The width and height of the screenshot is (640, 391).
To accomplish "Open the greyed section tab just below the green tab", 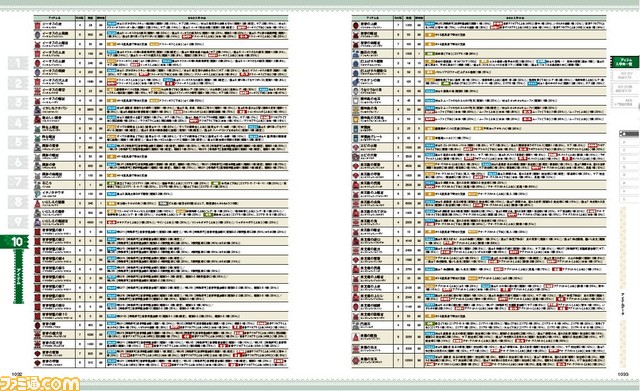I will pos(623,75).
